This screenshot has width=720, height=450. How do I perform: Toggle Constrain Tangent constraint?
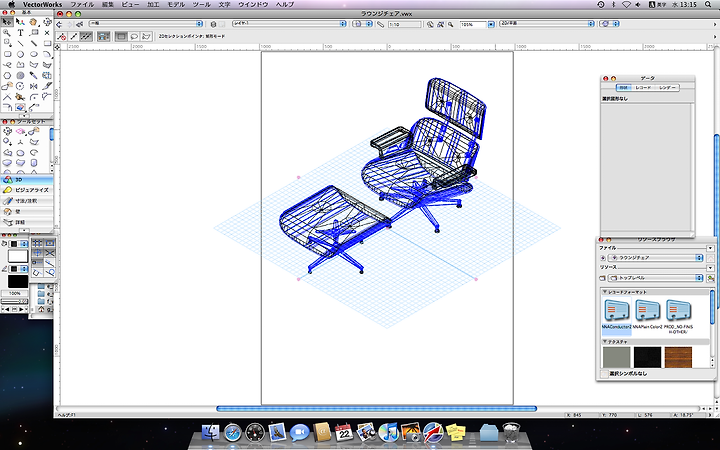50,272
